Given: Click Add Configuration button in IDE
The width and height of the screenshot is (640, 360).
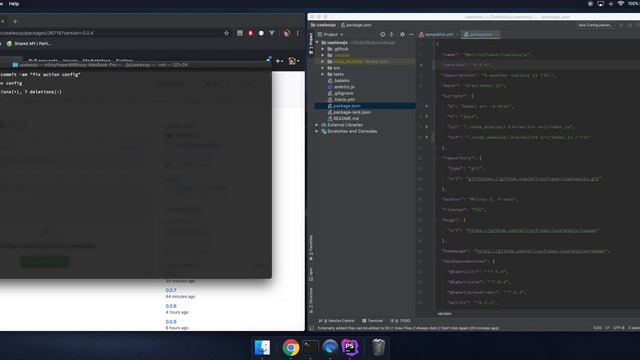Looking at the screenshot, I should pos(596,25).
